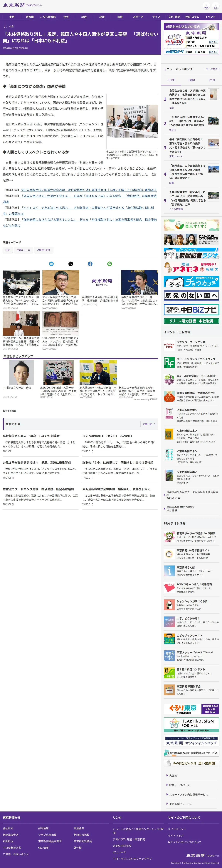Viewport: 222px width, 868px height.
Task: Open the またまたゆる山歩き book link
Action: (192, 495)
